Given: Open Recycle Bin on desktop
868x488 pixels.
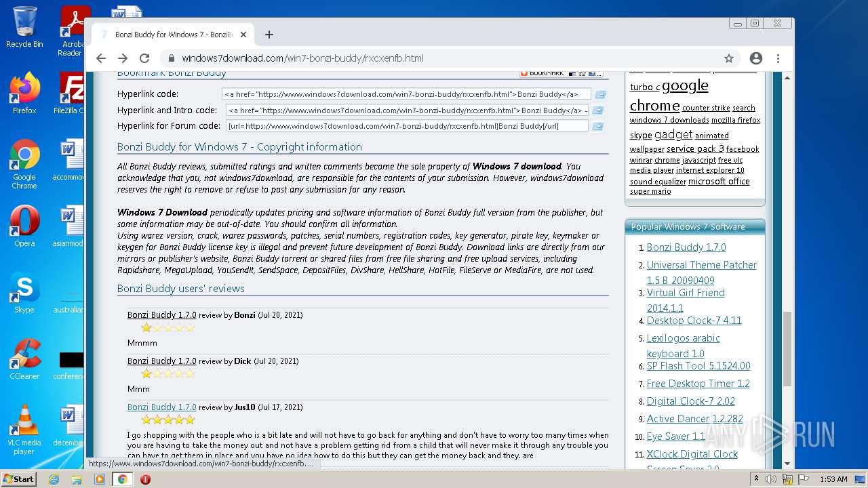Looking at the screenshot, I should tap(24, 28).
